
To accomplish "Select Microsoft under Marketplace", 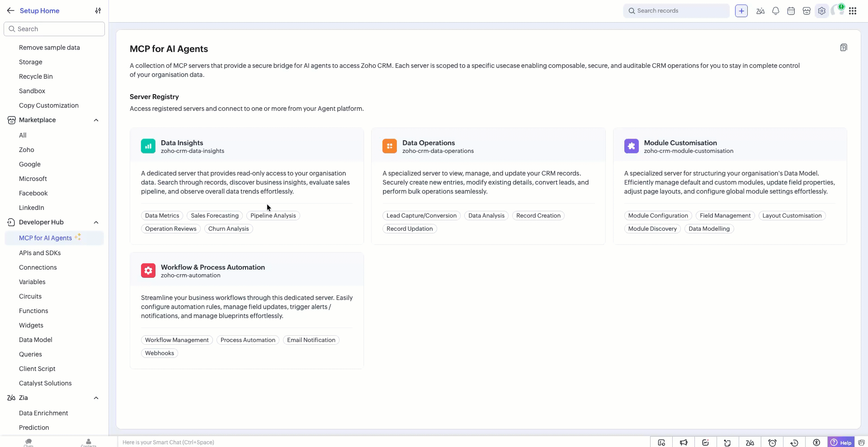I will (x=33, y=179).
